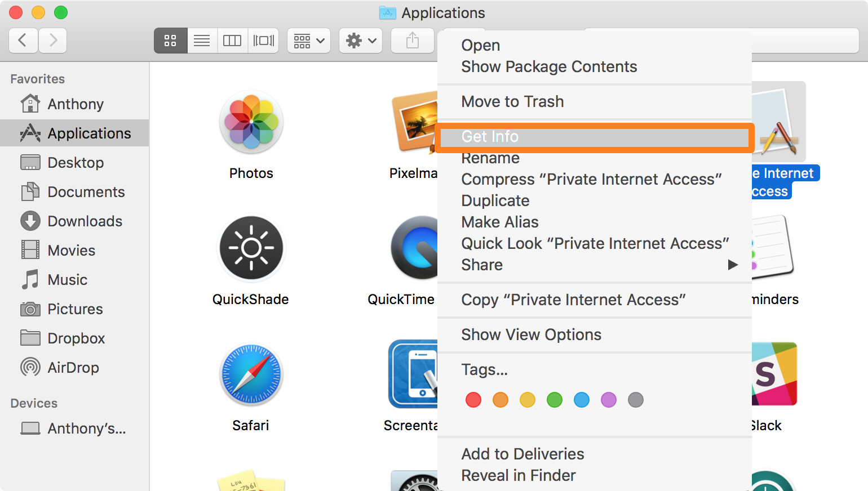Launch Safari from the Applications grid

[x=251, y=375]
